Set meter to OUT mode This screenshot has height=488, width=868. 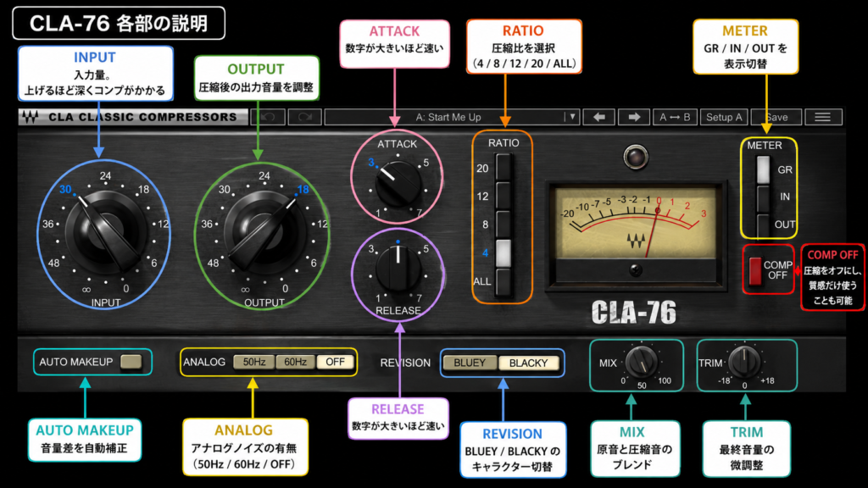(x=764, y=225)
